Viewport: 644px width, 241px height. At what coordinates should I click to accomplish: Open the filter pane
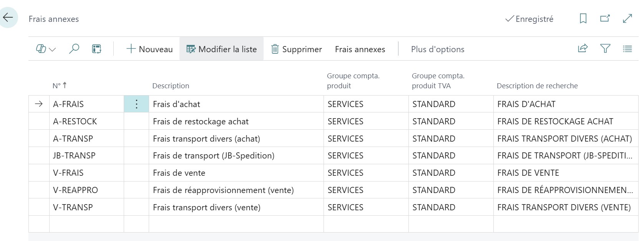pos(605,49)
